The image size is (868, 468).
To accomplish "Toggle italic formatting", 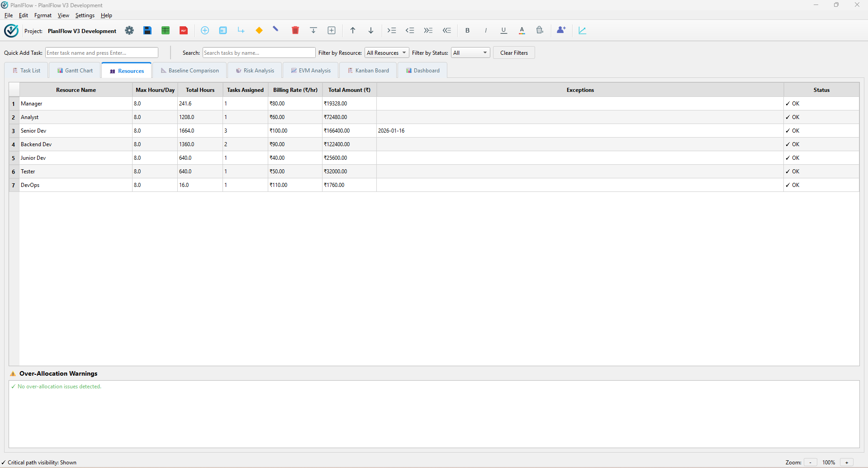I will coord(486,30).
